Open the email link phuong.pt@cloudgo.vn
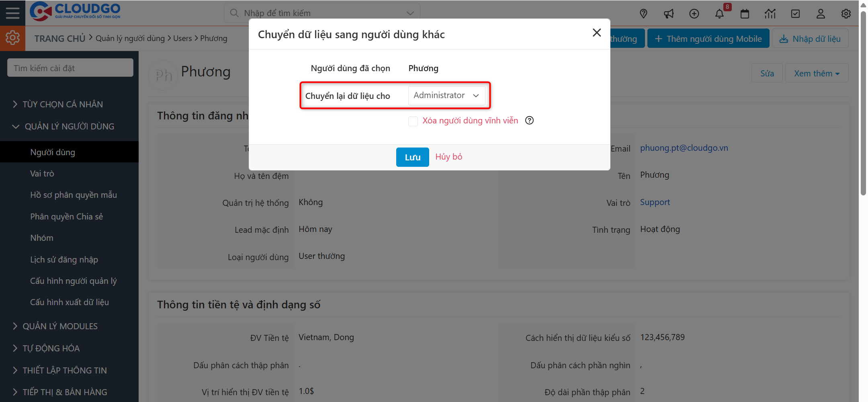Screen dimensions: 868x402 coord(684,148)
